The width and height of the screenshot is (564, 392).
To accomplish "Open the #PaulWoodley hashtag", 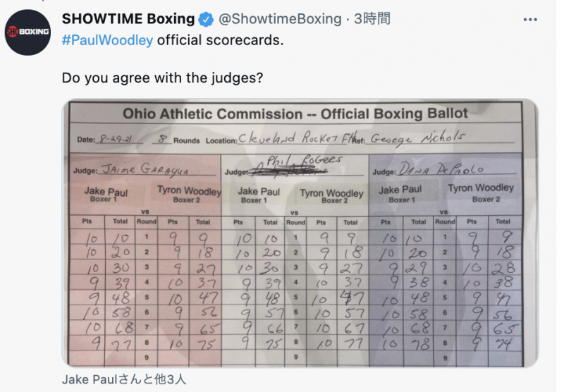I will [107, 40].
